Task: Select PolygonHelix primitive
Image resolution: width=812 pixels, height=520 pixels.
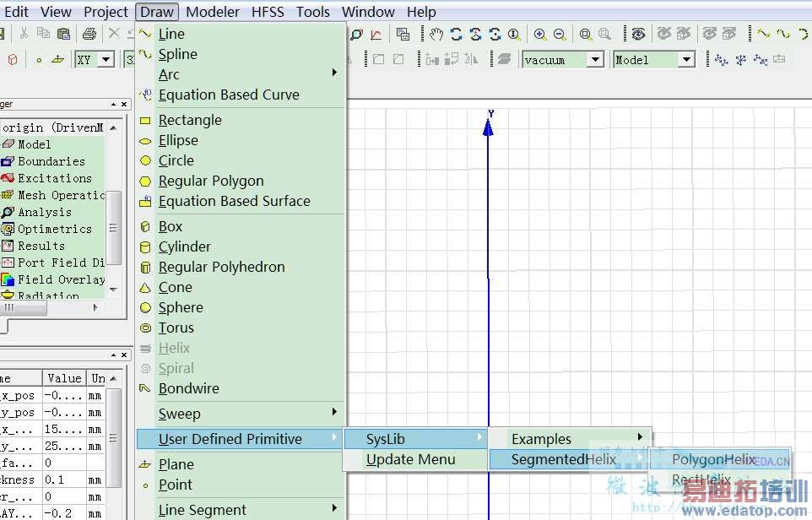Action: 720,459
